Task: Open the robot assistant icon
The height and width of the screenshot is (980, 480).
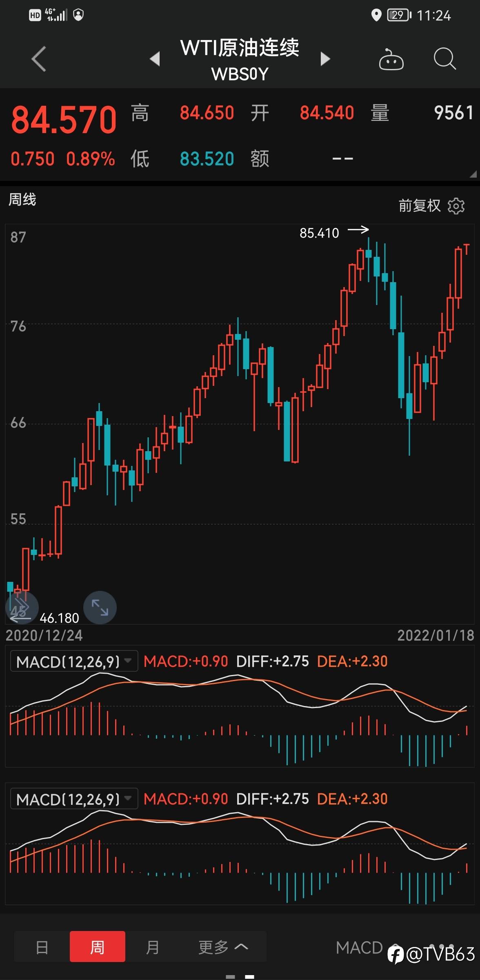Action: (x=391, y=60)
